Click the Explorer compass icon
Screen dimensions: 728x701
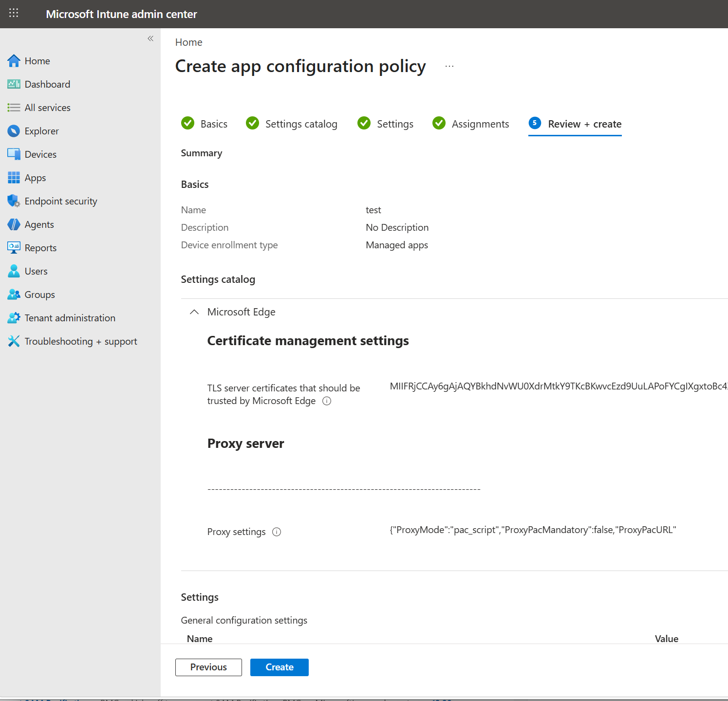14,131
